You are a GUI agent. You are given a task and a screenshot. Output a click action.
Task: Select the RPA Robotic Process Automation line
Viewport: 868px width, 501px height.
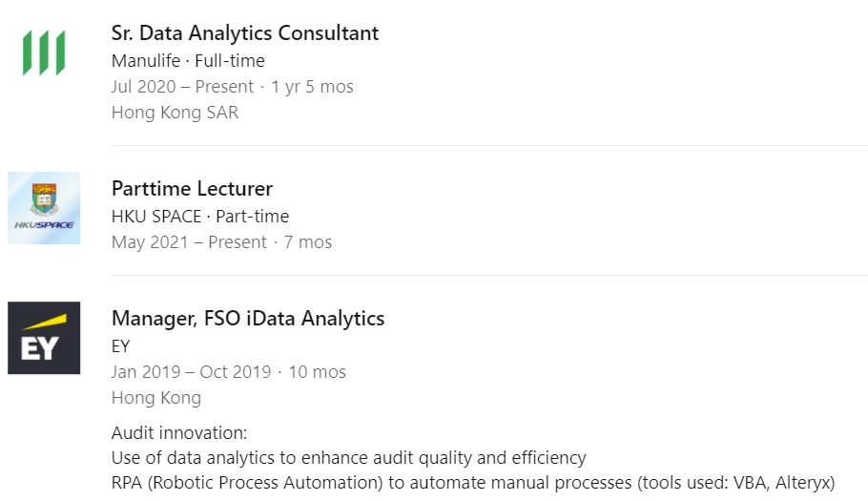point(473,482)
